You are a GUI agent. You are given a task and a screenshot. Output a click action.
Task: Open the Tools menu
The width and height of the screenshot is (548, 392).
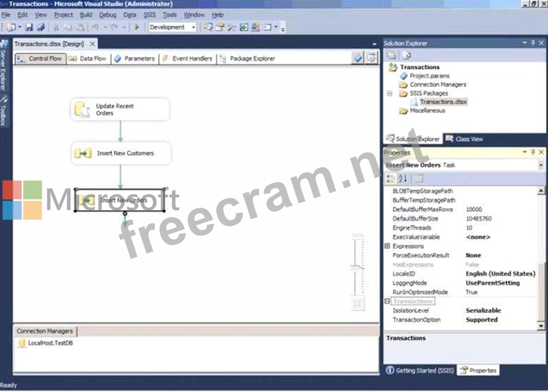click(x=170, y=15)
